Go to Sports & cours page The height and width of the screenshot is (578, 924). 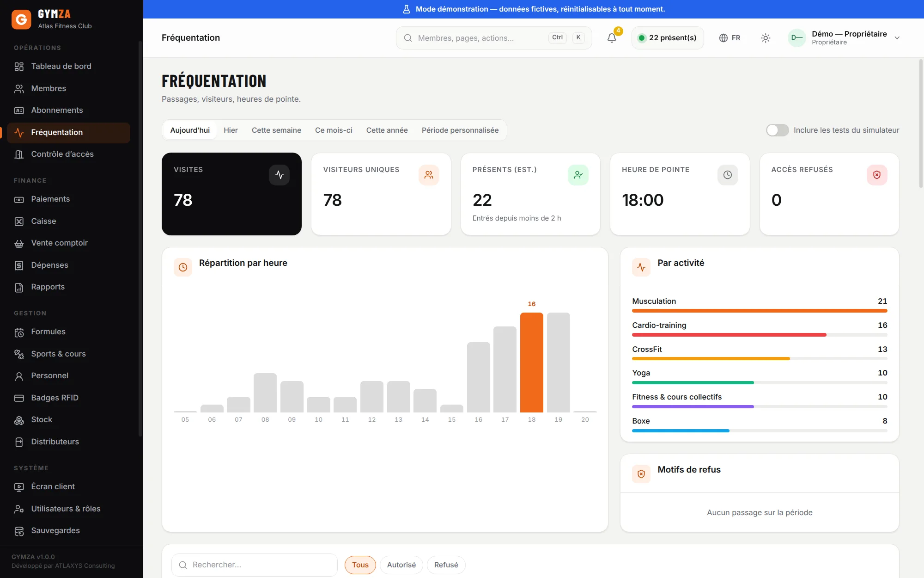(68, 354)
